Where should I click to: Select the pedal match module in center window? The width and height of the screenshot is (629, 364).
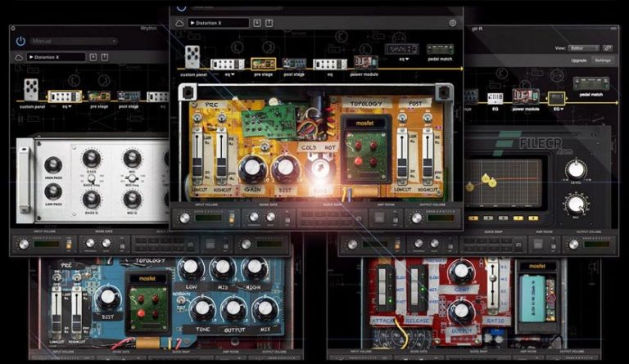point(440,50)
